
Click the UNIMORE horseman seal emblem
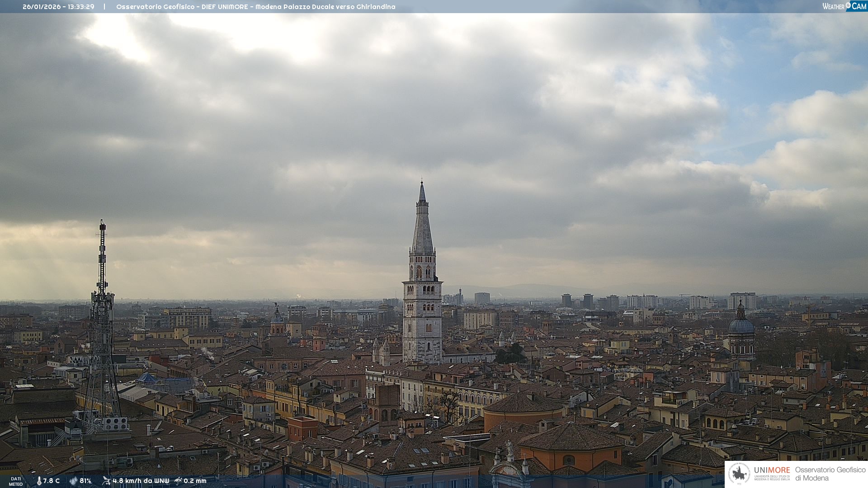pyautogui.click(x=739, y=474)
